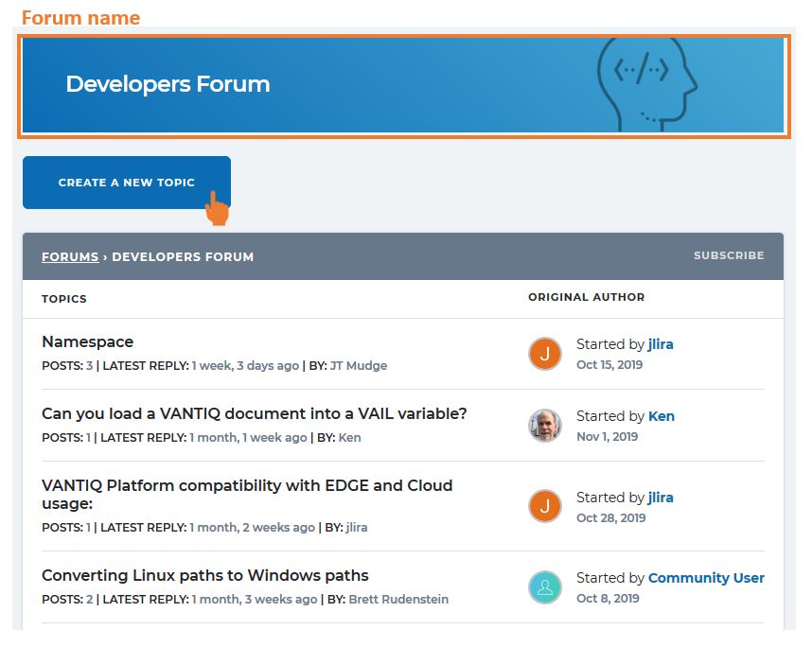Open the Namespace topic
Screen dimensions: 812x647
point(87,341)
